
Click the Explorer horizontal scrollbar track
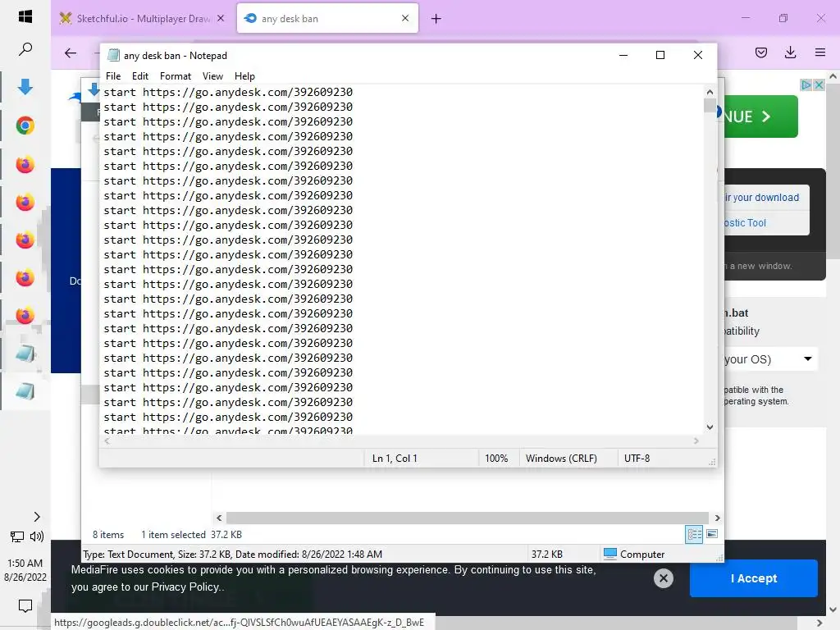click(467, 518)
